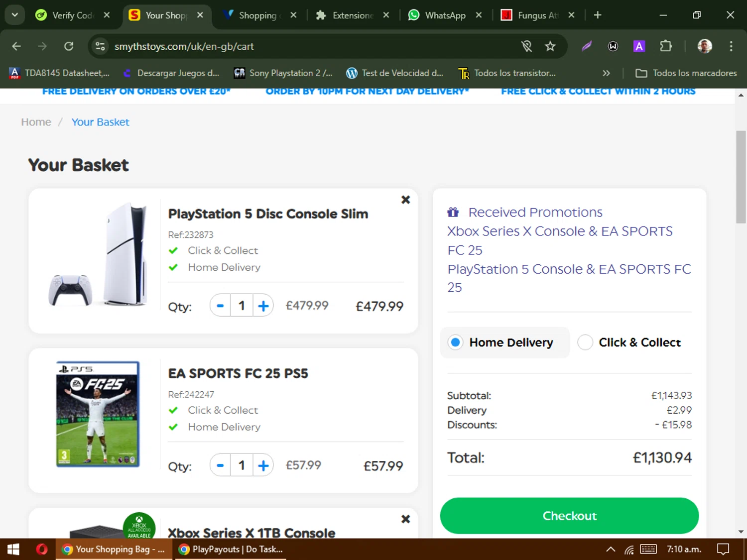Click EA SPORTS FC 25 cover thumbnail
The image size is (747, 560).
coord(98,414)
